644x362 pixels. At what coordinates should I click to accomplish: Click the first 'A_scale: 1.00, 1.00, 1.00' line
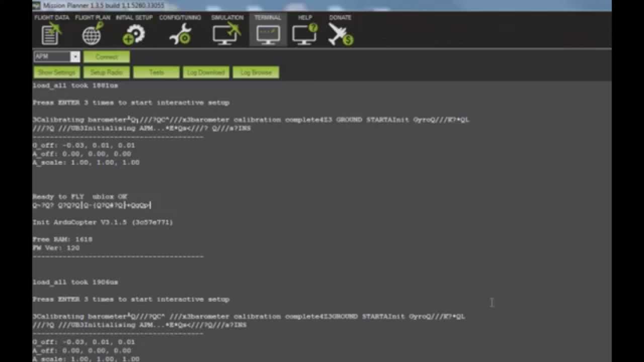pyautogui.click(x=86, y=162)
